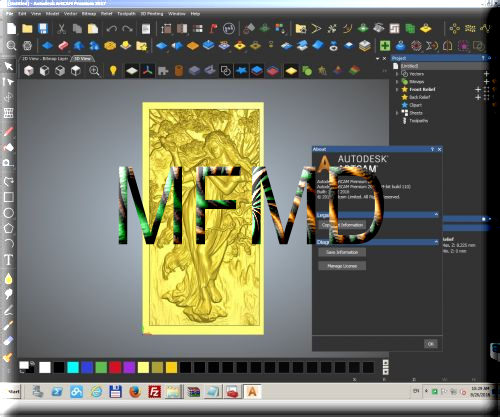Viewport: 500px width, 417px height.
Task: Click the zoom in magnifier in 3D view toolbar
Action: tap(94, 71)
